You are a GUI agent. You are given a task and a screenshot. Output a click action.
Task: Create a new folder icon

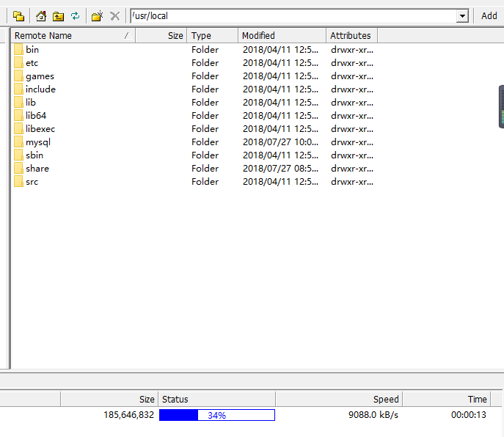[97, 15]
